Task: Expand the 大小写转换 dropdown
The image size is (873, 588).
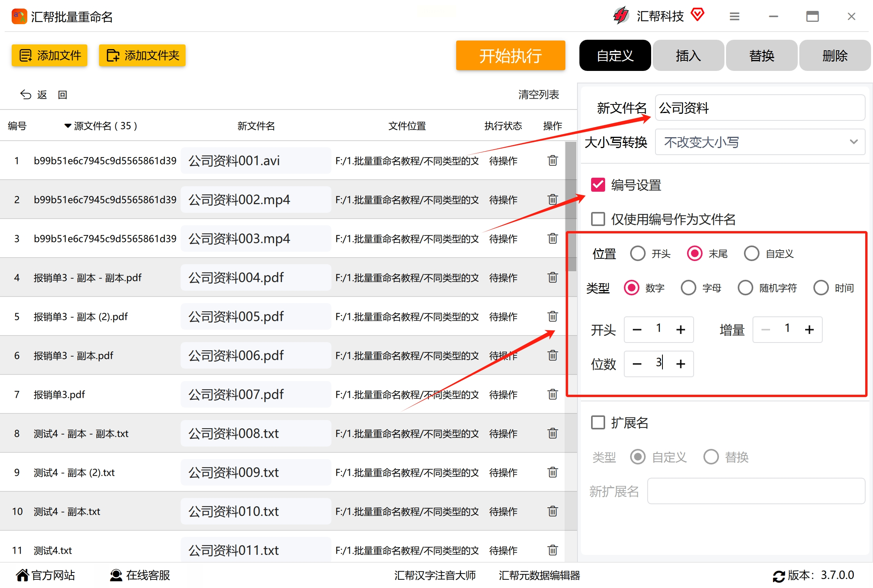Action: (760, 142)
